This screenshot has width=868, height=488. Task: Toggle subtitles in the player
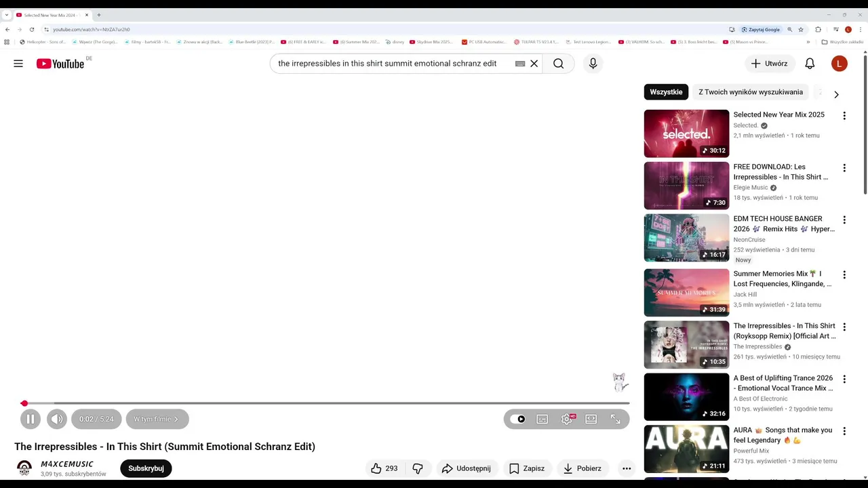542,419
